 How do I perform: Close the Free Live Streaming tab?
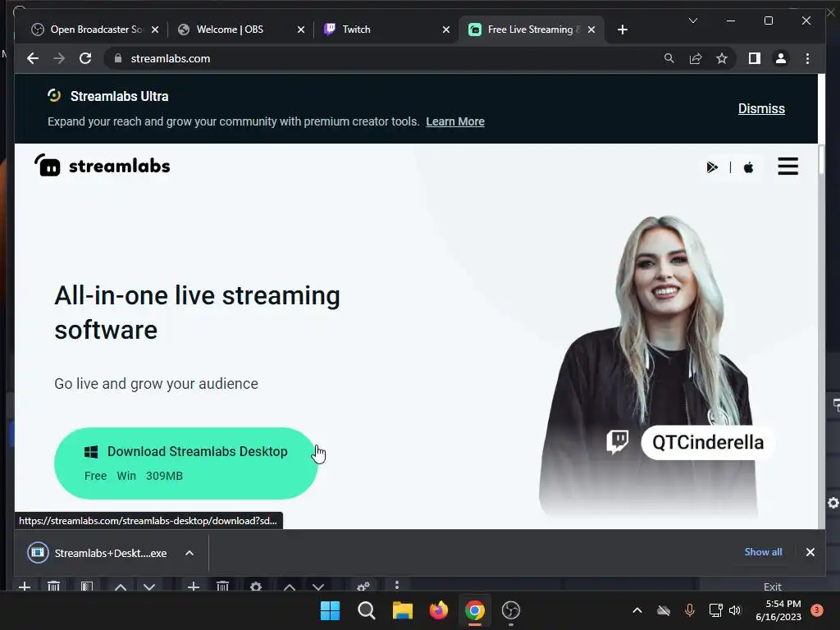pyautogui.click(x=591, y=30)
